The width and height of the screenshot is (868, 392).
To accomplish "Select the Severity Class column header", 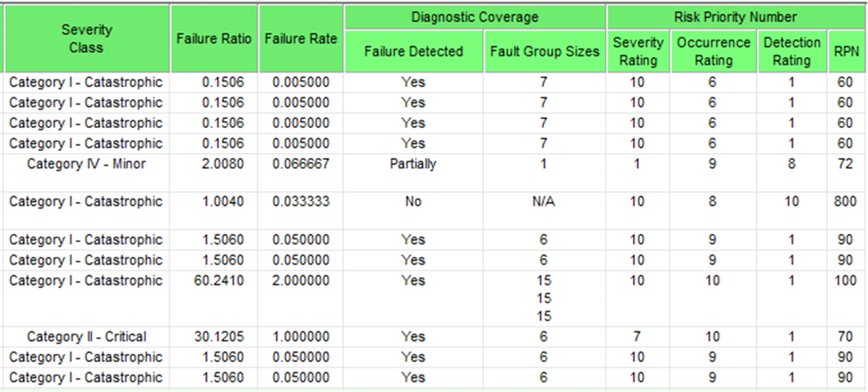I will tap(87, 39).
